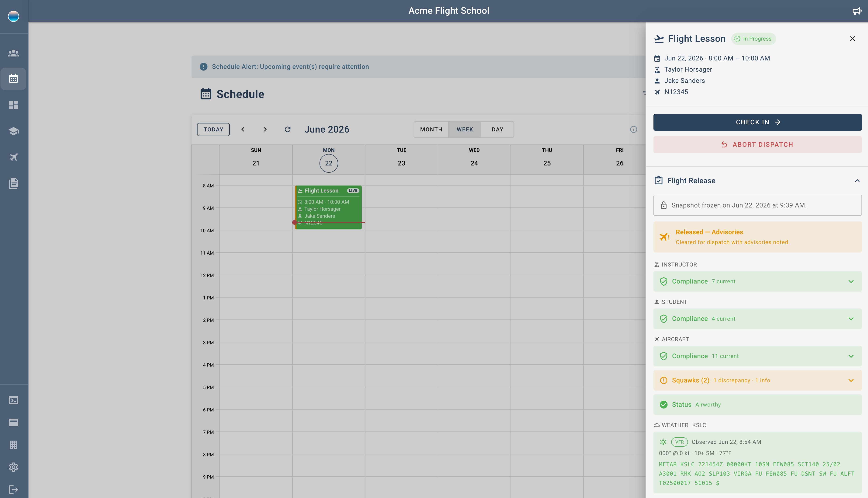Click the Schedule heading calendar icon
Screen dimensions: 868x498
click(x=205, y=94)
